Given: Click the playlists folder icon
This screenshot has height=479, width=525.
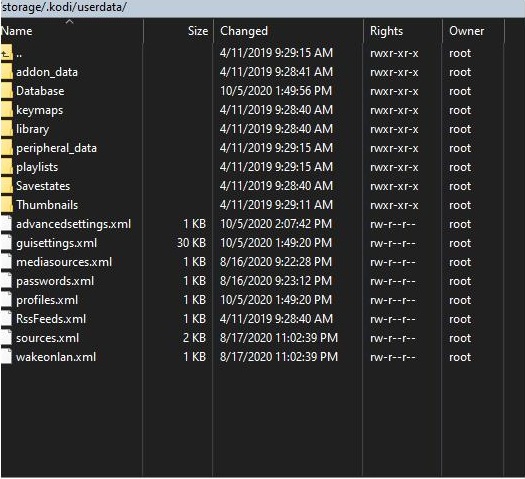Looking at the screenshot, I should point(7,167).
